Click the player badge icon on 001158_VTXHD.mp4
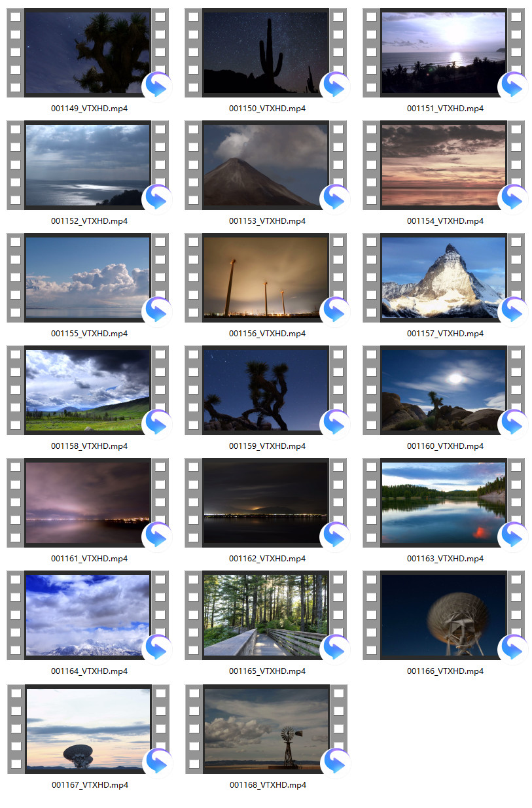 pyautogui.click(x=157, y=423)
